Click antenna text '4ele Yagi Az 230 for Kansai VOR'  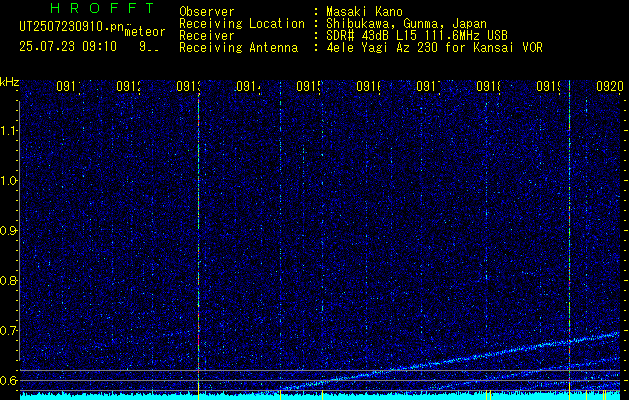click(434, 47)
